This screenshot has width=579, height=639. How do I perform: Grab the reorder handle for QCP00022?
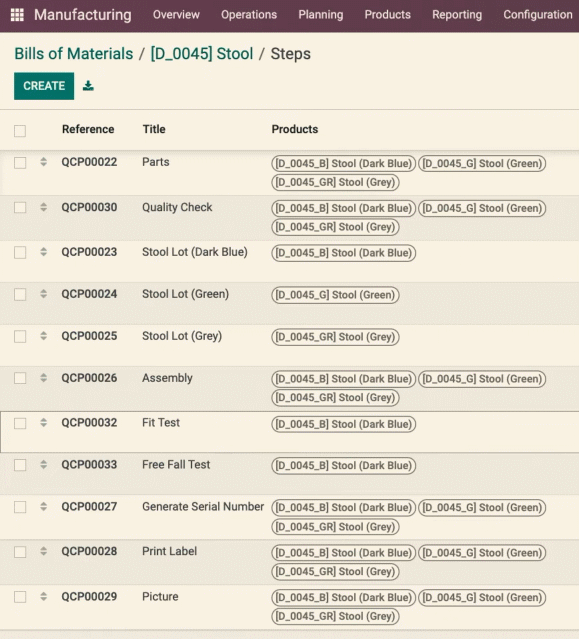pyautogui.click(x=44, y=162)
